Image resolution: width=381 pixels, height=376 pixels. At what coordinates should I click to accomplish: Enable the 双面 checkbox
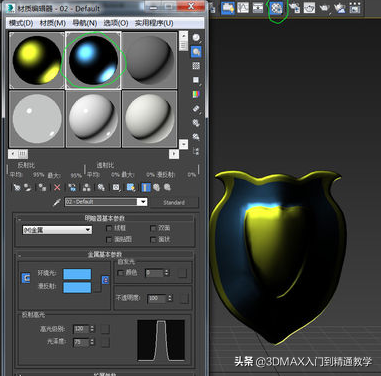click(x=153, y=228)
